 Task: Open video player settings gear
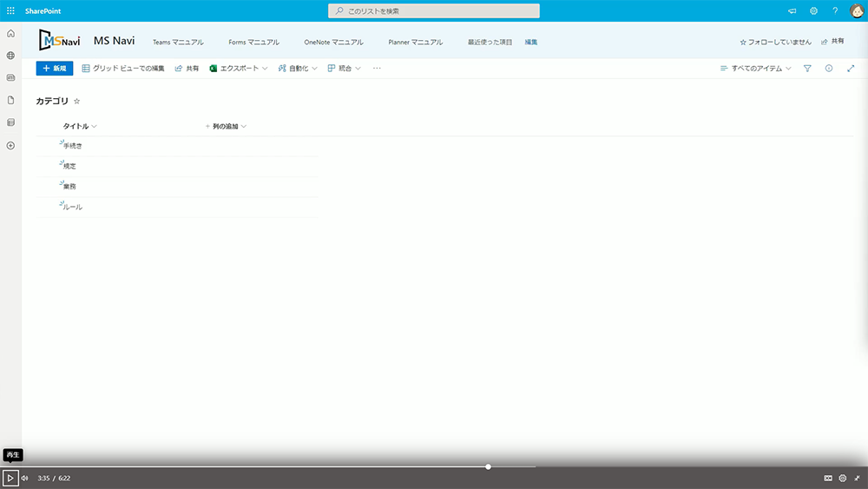pyautogui.click(x=843, y=478)
